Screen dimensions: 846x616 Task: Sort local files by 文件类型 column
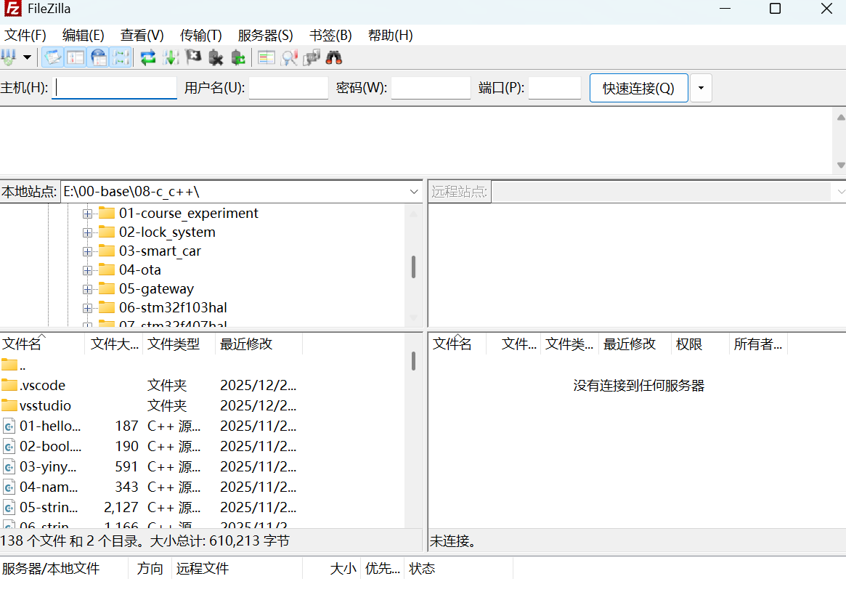point(179,344)
